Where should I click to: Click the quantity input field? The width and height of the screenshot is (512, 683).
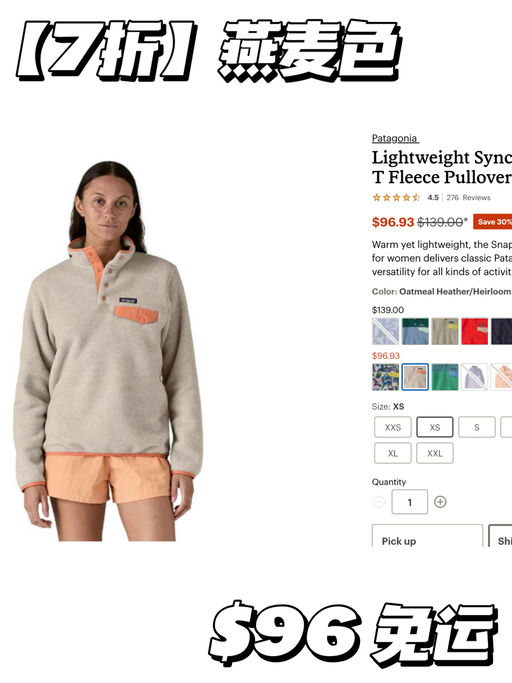pyautogui.click(x=410, y=502)
